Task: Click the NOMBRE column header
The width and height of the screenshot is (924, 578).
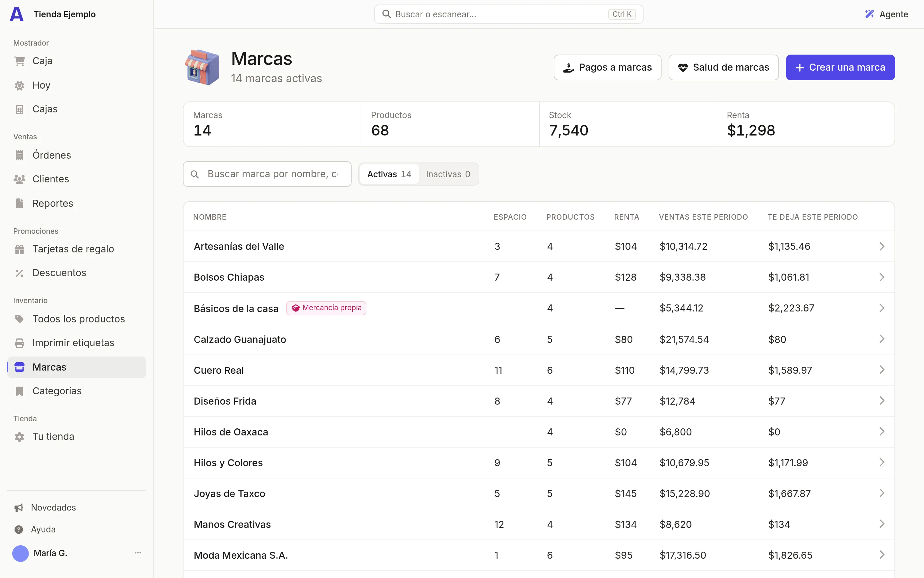Action: [x=210, y=217]
